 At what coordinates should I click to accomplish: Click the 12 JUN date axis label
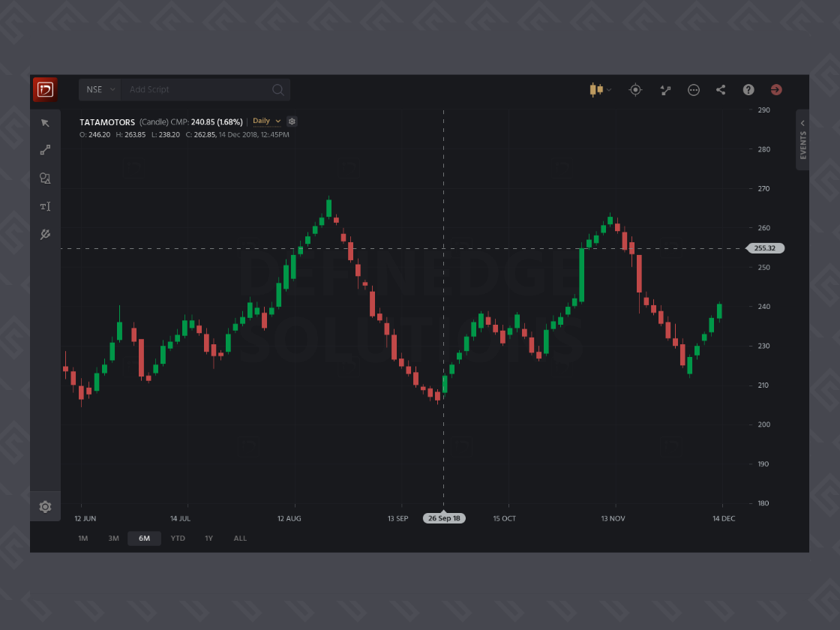pyautogui.click(x=85, y=518)
